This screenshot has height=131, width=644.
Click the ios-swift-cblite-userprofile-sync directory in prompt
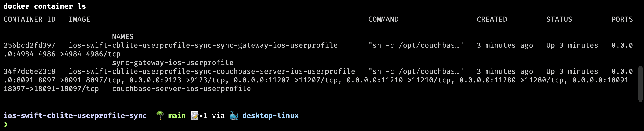[x=75, y=116]
